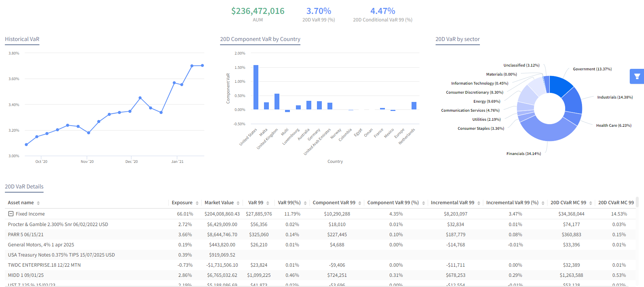Click the 3.70% 20D VaR 99 value
644x287 pixels.
(x=318, y=11)
